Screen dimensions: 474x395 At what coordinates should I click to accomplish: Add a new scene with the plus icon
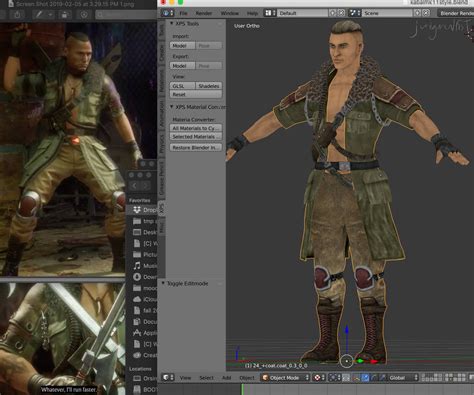point(417,13)
